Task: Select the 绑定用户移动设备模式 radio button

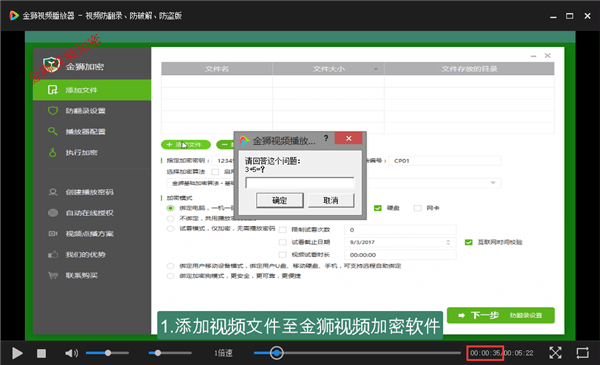Action: click(170, 266)
